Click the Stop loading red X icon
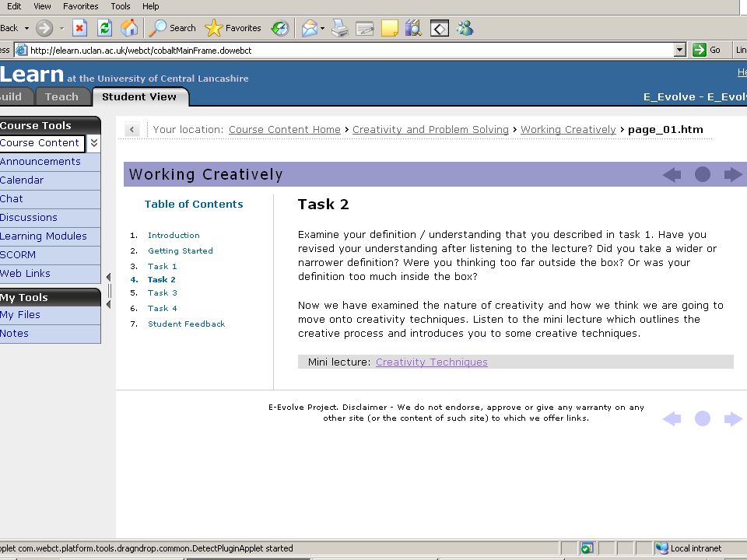 pyautogui.click(x=79, y=28)
